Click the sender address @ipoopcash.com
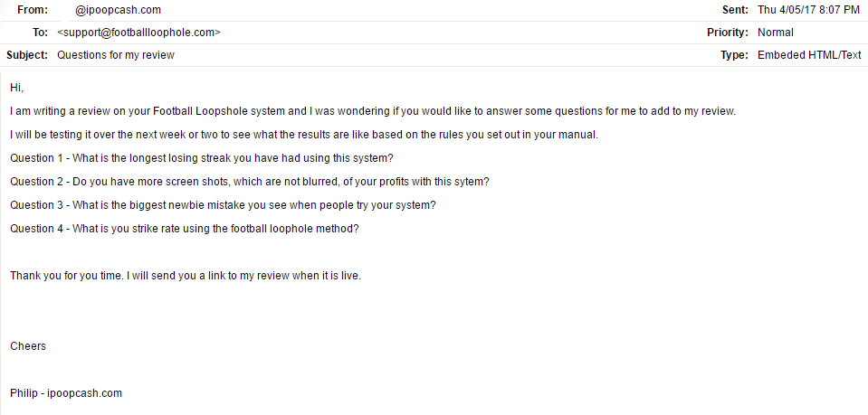The height and width of the screenshot is (415, 868). pyautogui.click(x=118, y=10)
